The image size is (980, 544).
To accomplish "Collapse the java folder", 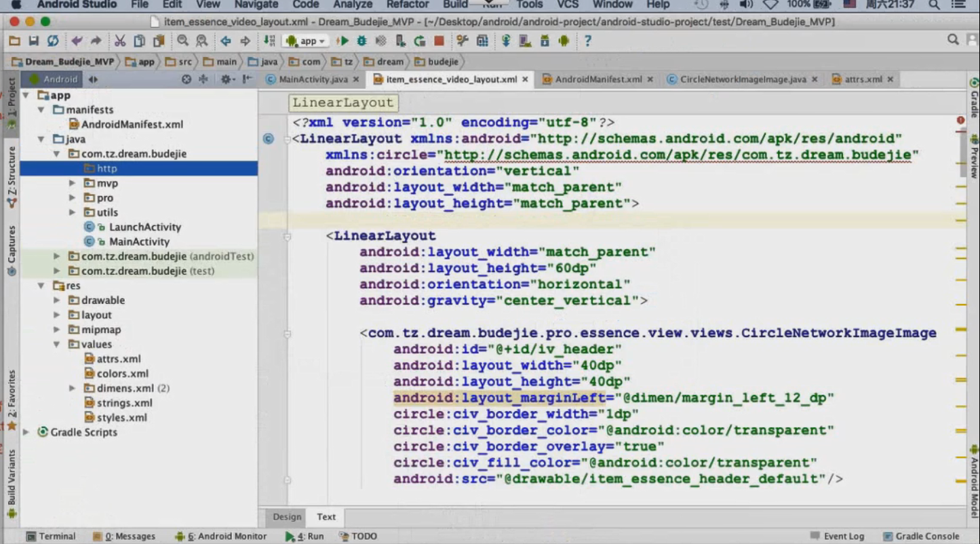I will [41, 139].
